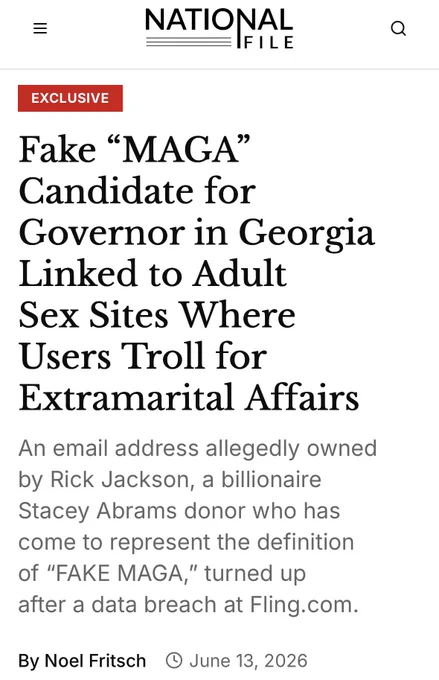439x680 pixels.
Task: Click the clock icon beside the date
Action: click(174, 660)
